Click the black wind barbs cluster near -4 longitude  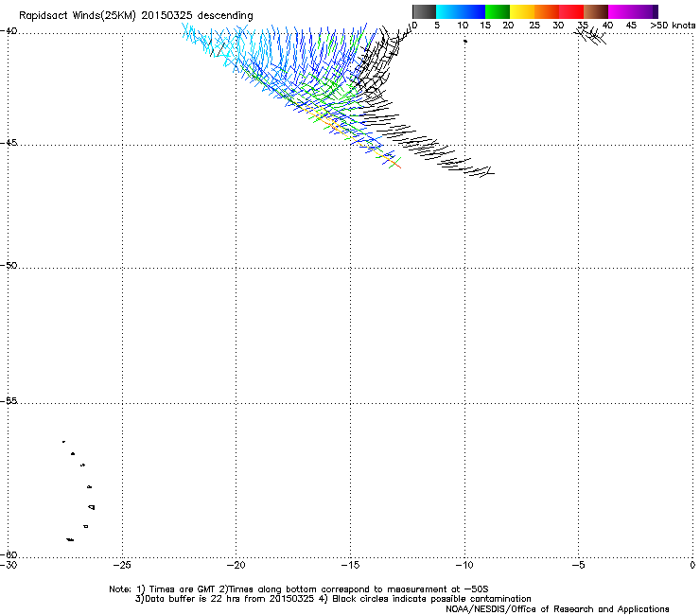pos(591,35)
